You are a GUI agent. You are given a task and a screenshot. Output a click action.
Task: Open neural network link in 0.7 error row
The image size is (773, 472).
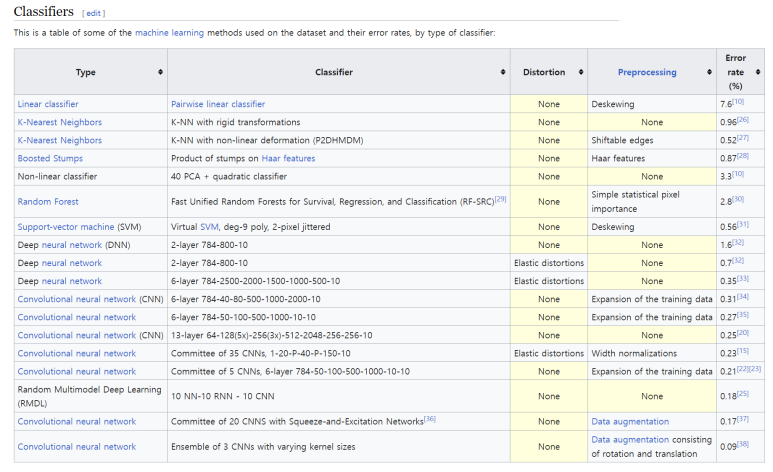click(72, 263)
